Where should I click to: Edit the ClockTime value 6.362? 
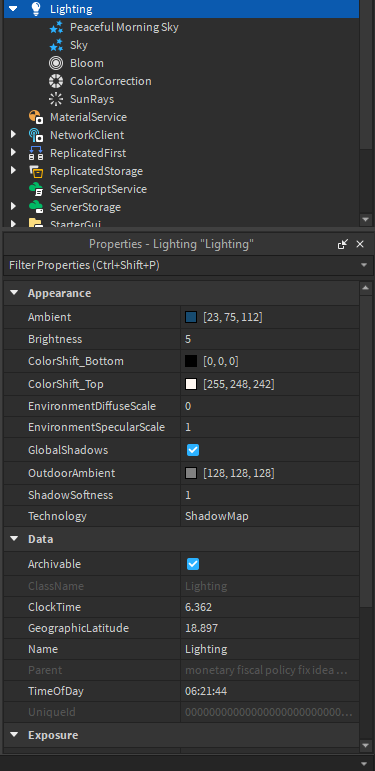269,607
